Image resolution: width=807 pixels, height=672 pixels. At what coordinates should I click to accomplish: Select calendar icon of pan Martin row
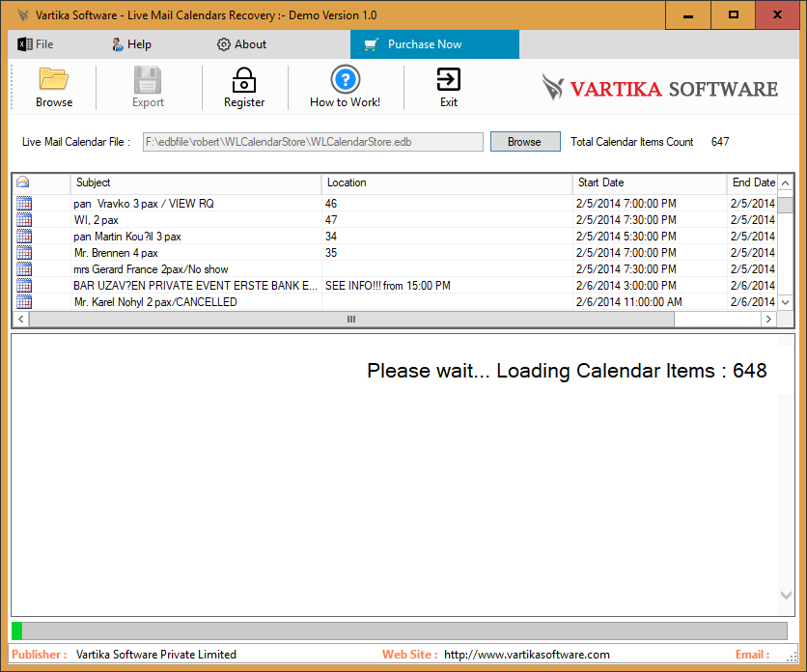pos(24,237)
